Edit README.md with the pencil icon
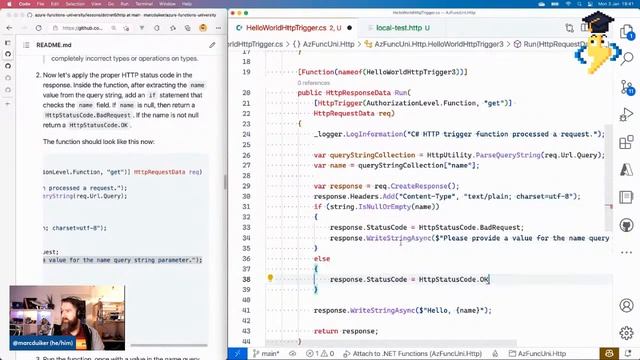 tap(212, 45)
